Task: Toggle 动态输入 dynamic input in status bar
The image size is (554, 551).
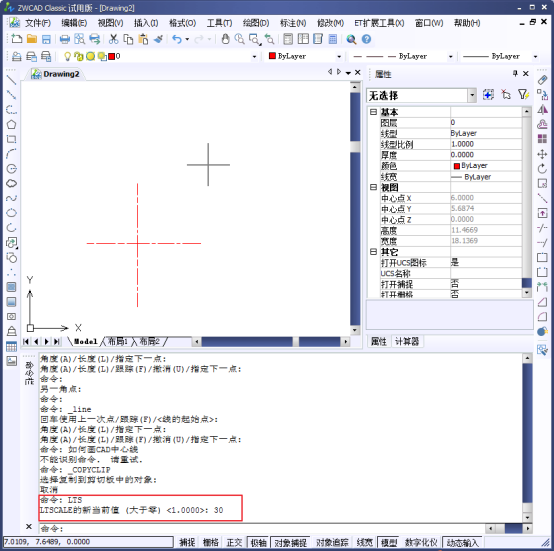Action: pyautogui.click(x=463, y=542)
